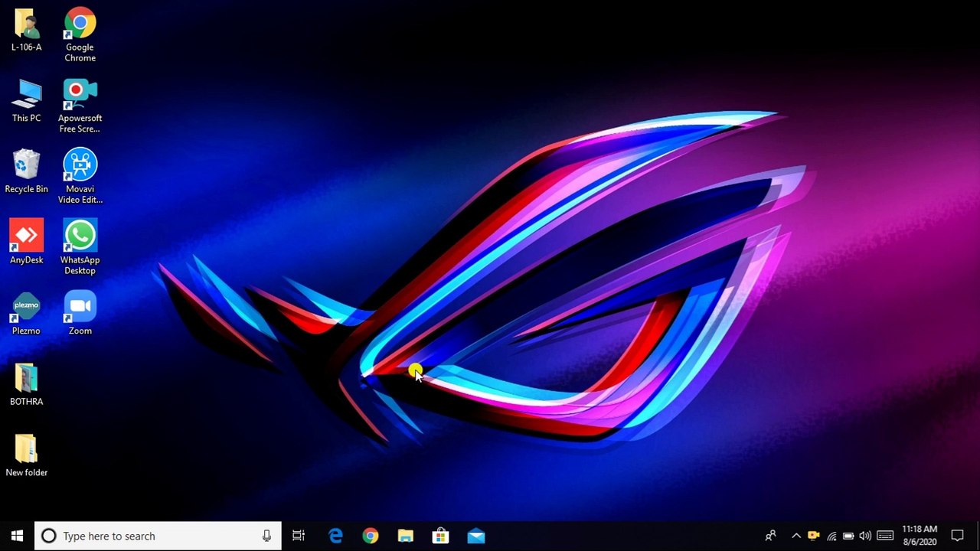Select the Movavi Video Editor shortcut

click(x=80, y=177)
